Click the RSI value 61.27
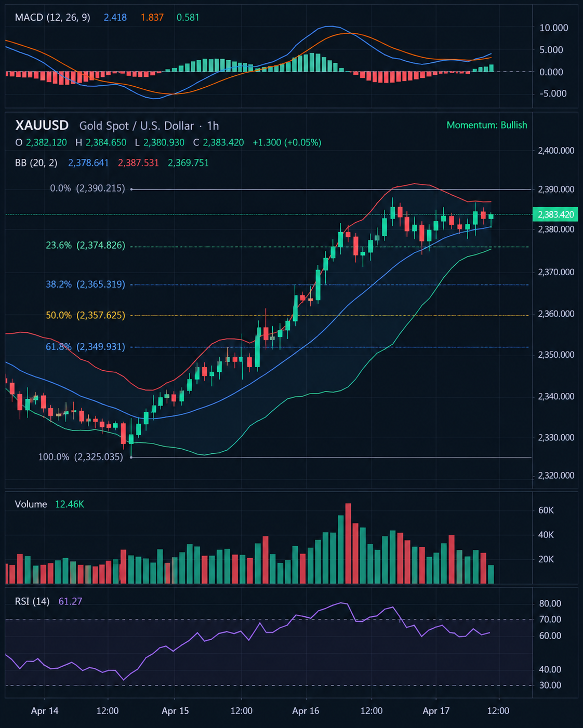This screenshot has width=583, height=728. [70, 601]
